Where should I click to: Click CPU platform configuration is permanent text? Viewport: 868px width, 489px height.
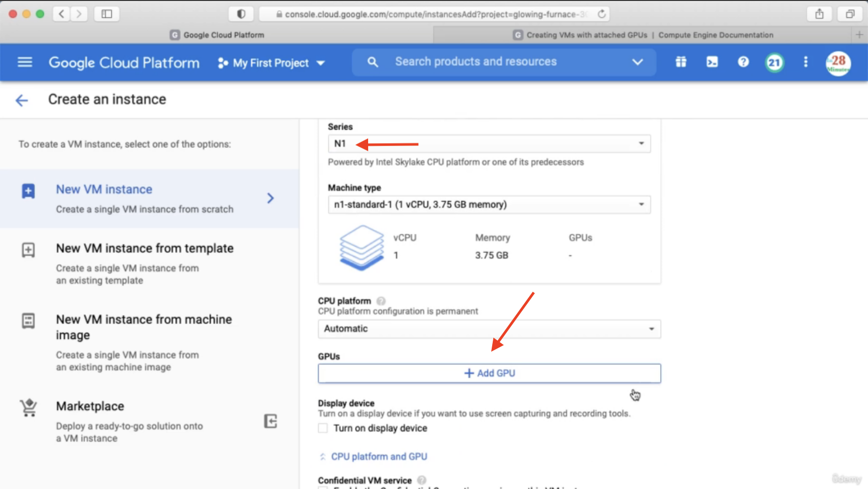point(398,311)
